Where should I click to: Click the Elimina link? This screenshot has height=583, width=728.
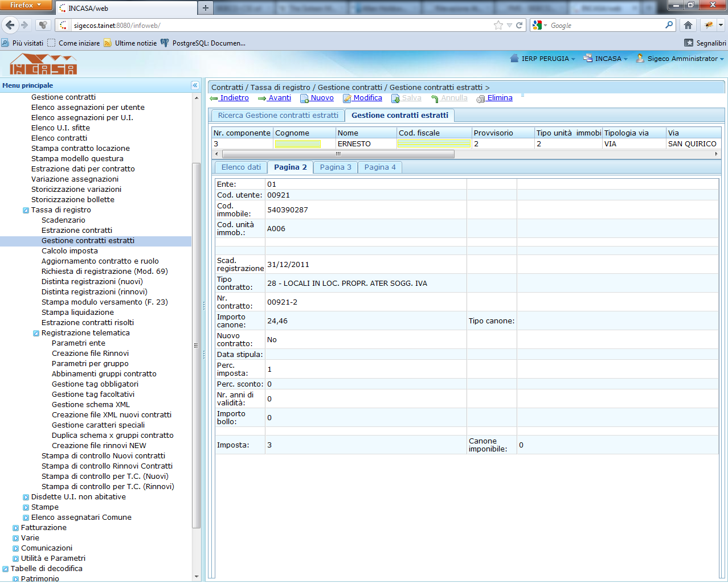point(500,98)
